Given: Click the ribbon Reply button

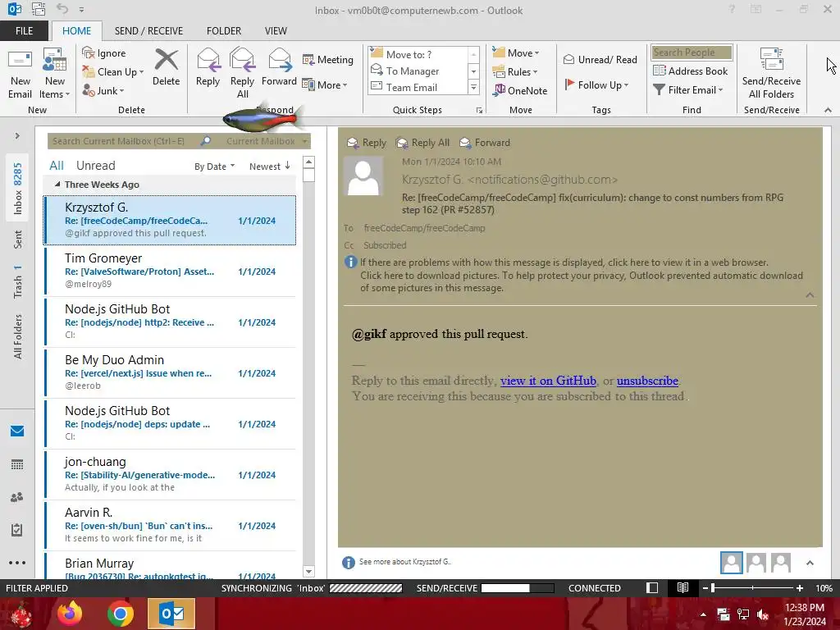Looking at the screenshot, I should 208,67.
